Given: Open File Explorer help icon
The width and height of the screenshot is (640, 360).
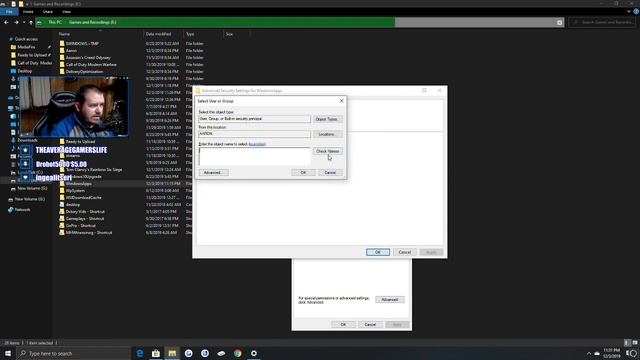Looking at the screenshot, I should coord(636,12).
